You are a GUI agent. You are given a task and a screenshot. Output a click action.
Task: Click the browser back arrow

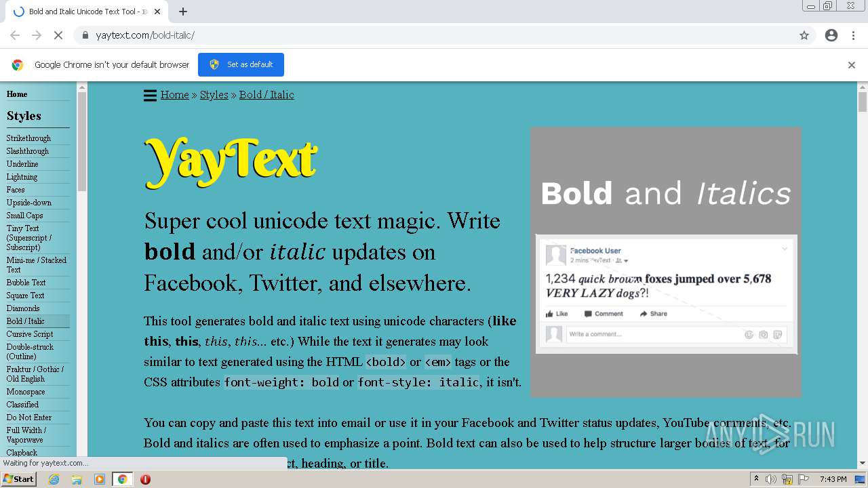pyautogui.click(x=15, y=35)
